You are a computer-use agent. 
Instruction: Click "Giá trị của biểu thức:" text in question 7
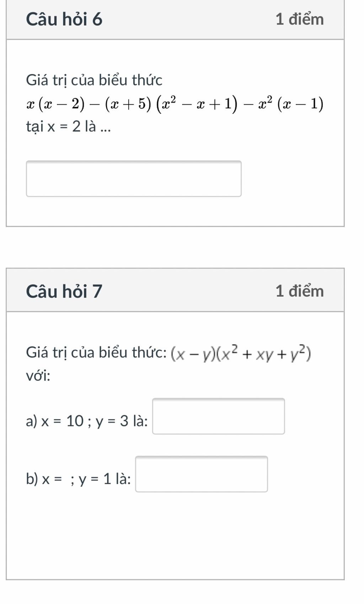(96, 353)
